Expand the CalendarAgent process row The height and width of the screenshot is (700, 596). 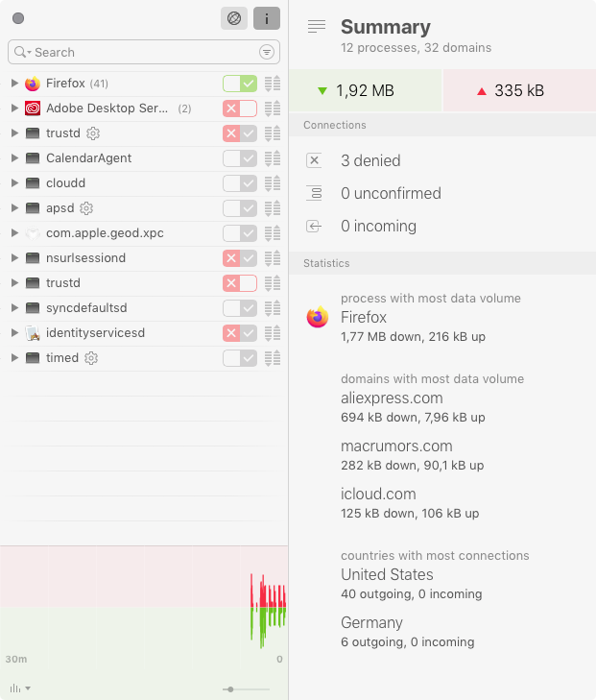pos(14,158)
